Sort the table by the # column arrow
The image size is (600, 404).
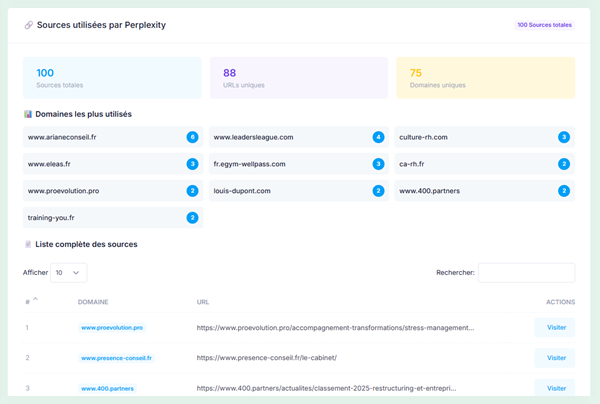click(x=35, y=299)
